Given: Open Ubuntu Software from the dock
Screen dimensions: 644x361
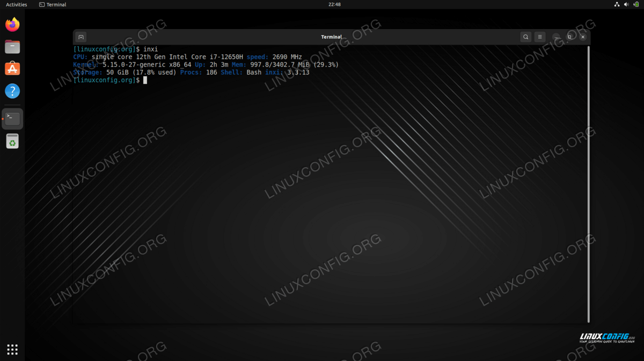Looking at the screenshot, I should [12, 69].
